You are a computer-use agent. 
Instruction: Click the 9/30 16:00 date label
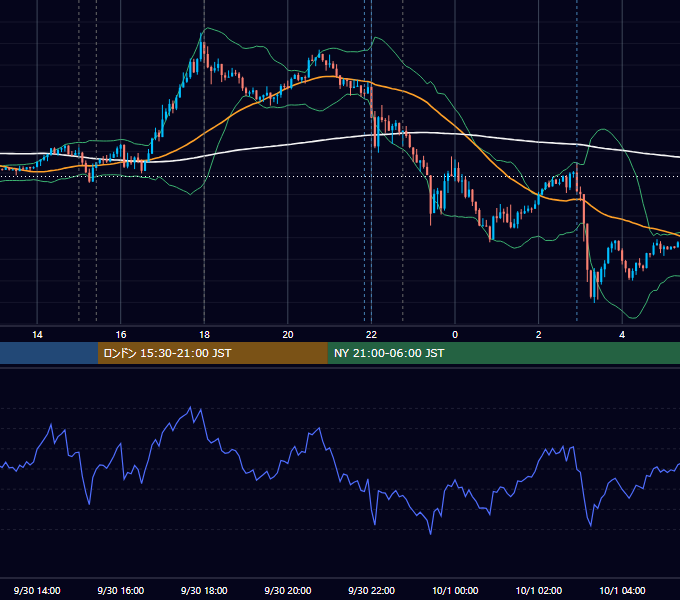click(x=121, y=590)
